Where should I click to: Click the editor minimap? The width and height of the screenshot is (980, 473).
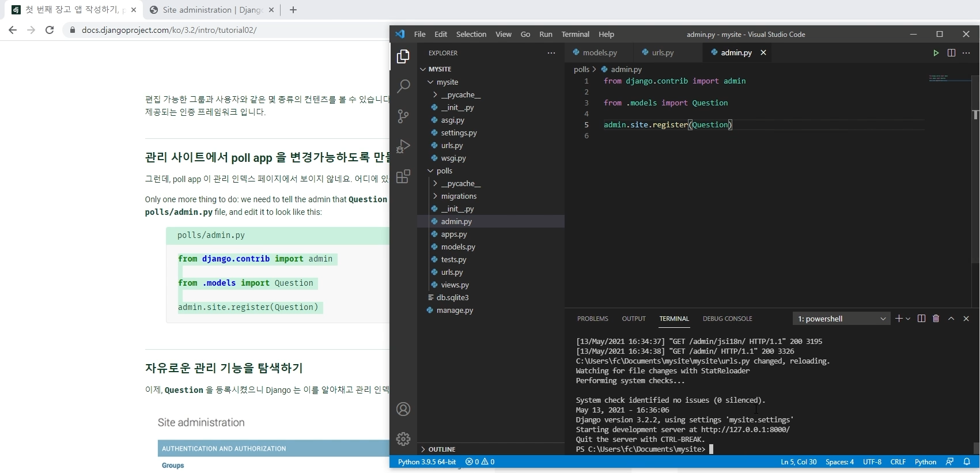(x=949, y=78)
